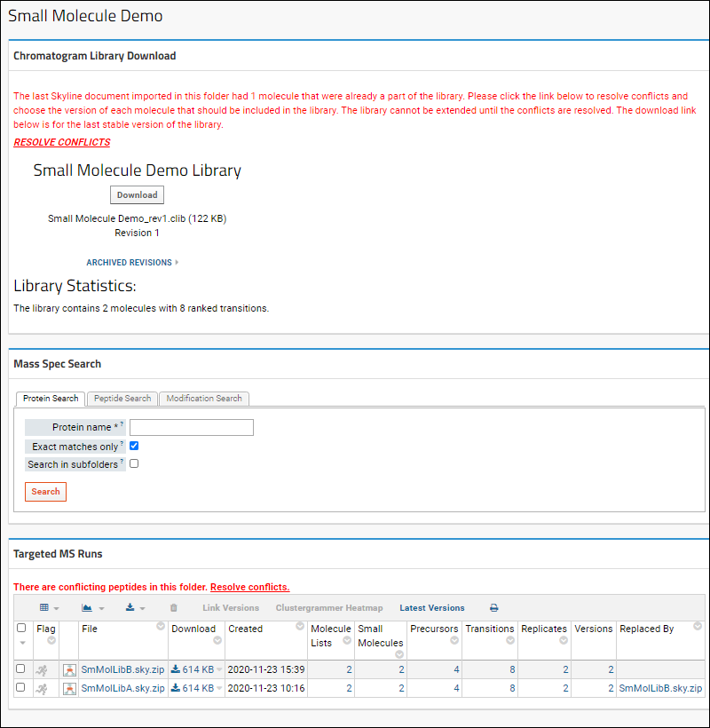Open the Transitions column header dropdown
Screen dimensions: 710x728
tap(510, 641)
